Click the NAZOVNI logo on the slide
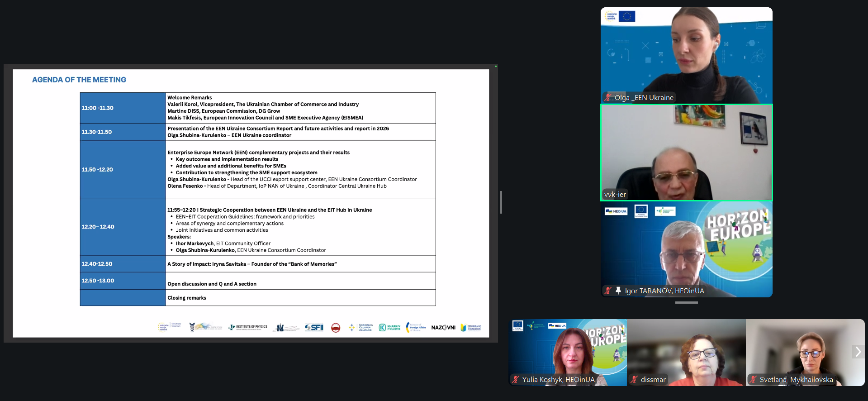This screenshot has height=401, width=868. (443, 327)
